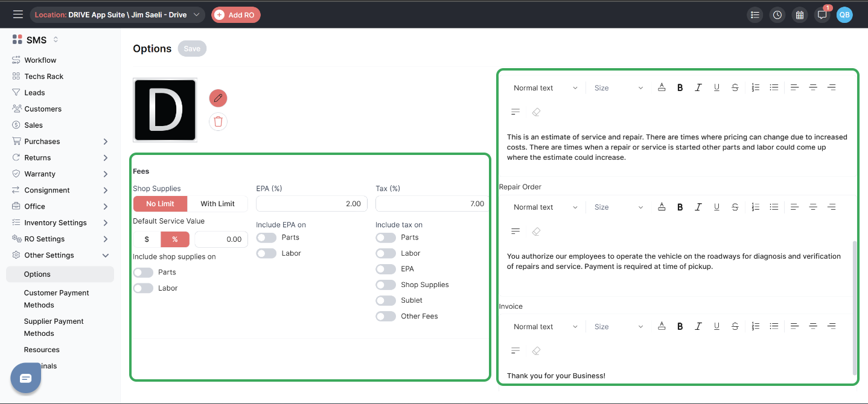Open the chat messages icon with notification badge

(822, 15)
